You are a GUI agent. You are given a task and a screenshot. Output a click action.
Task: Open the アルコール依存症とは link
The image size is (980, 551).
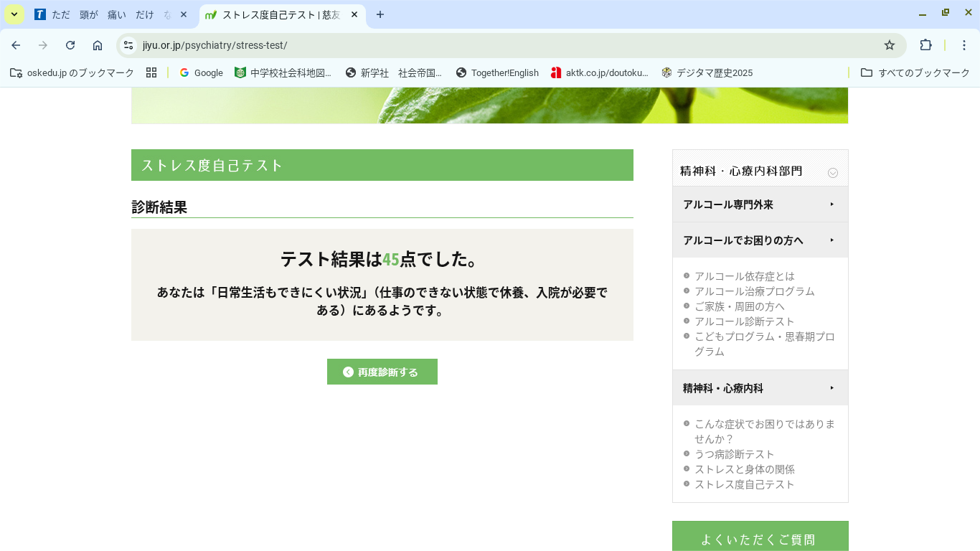(x=745, y=276)
